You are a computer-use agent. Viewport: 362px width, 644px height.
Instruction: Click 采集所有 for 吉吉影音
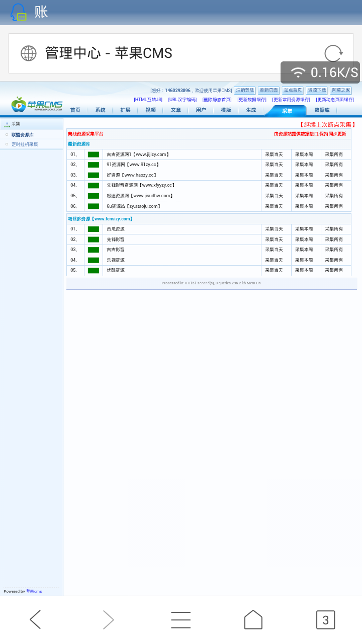pos(334,250)
